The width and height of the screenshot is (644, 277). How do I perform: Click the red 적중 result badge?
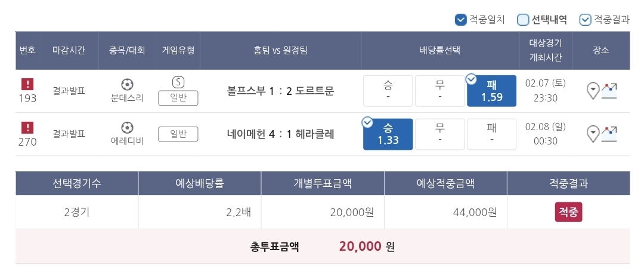[x=568, y=212]
